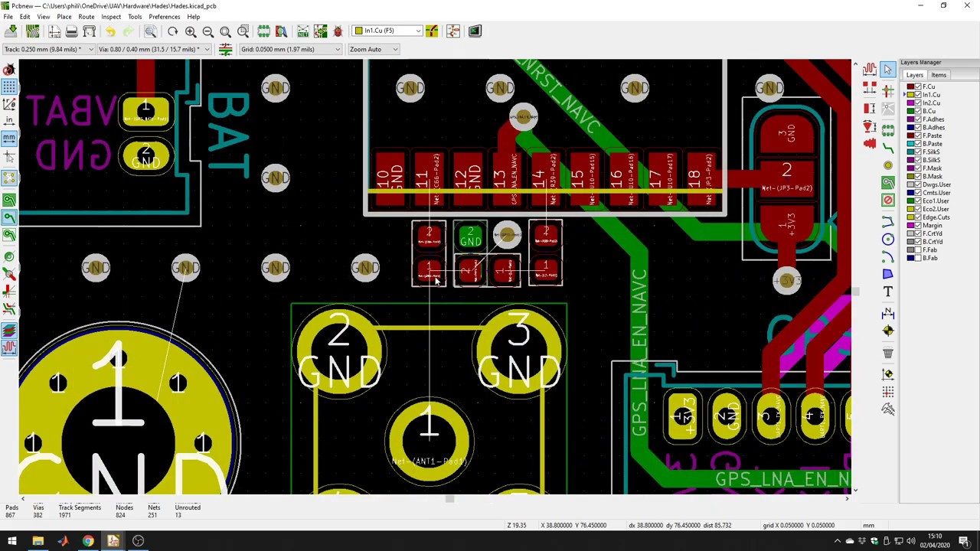Toggle the B.SilkS layer visibility checkbox
This screenshot has height=551, width=980.
918,160
